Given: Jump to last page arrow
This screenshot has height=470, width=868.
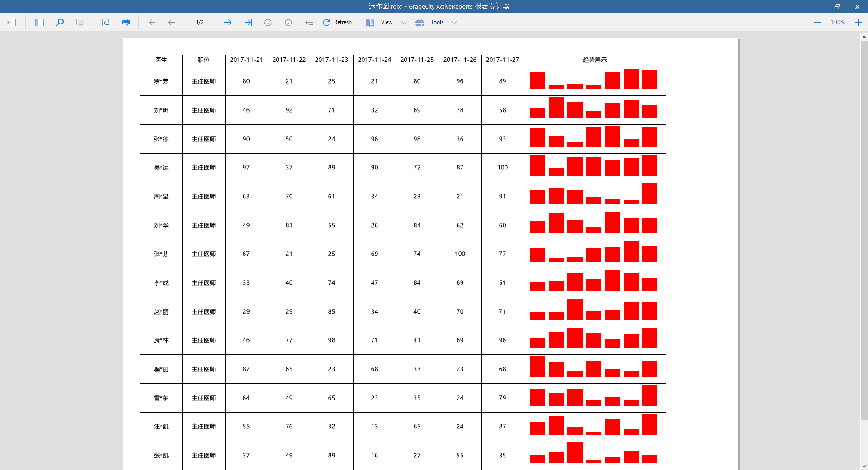Looking at the screenshot, I should click(x=248, y=22).
